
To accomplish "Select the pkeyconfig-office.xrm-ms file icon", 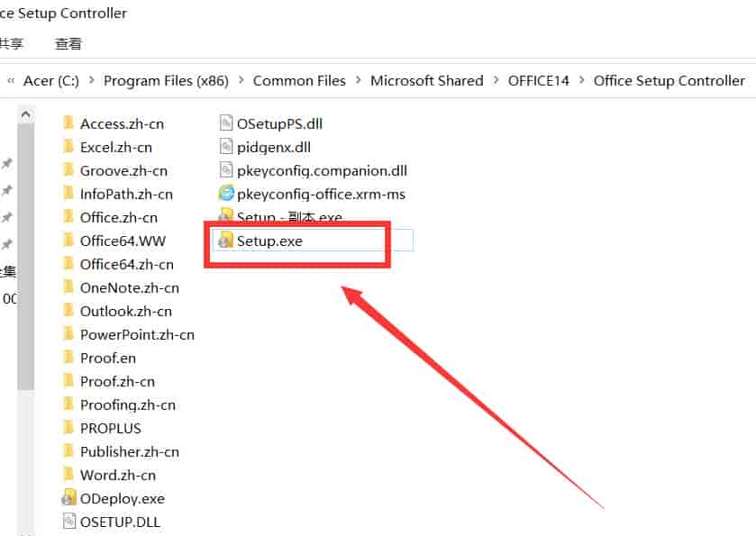I will coord(225,194).
